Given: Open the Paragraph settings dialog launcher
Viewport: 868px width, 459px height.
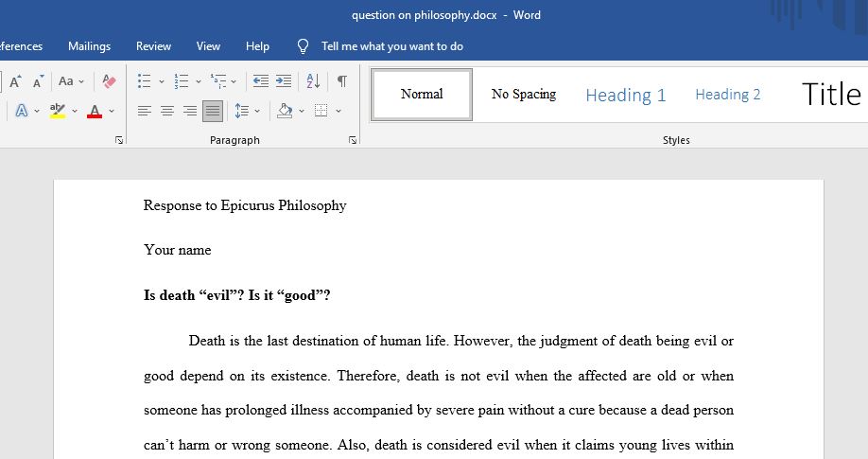Looking at the screenshot, I should point(353,140).
